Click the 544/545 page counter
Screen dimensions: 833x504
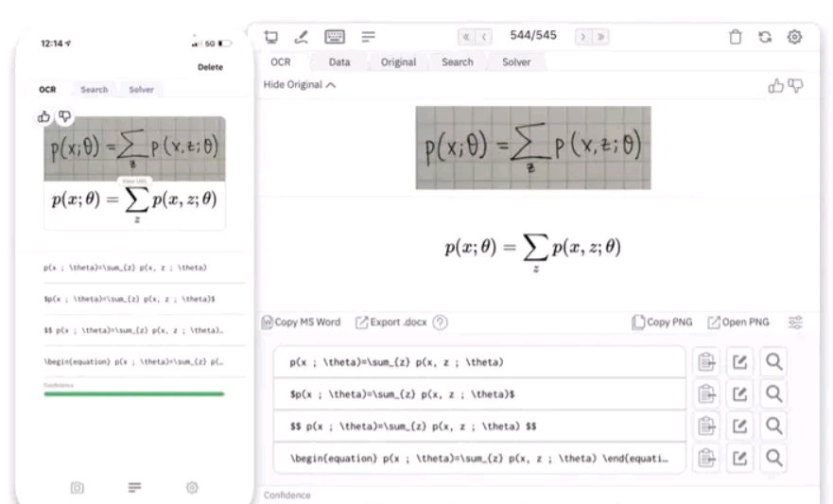point(533,36)
